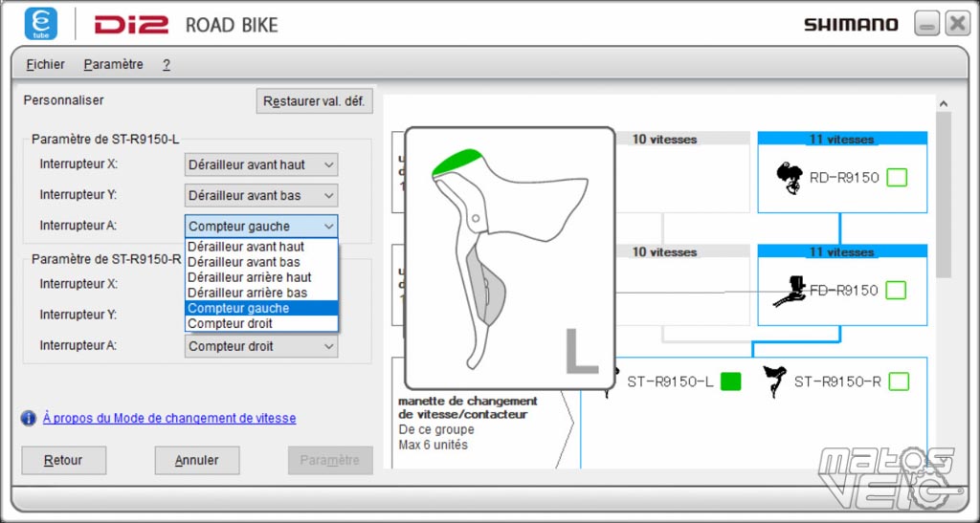
Task: Click the E-tube app logo icon
Action: pyautogui.click(x=41, y=24)
